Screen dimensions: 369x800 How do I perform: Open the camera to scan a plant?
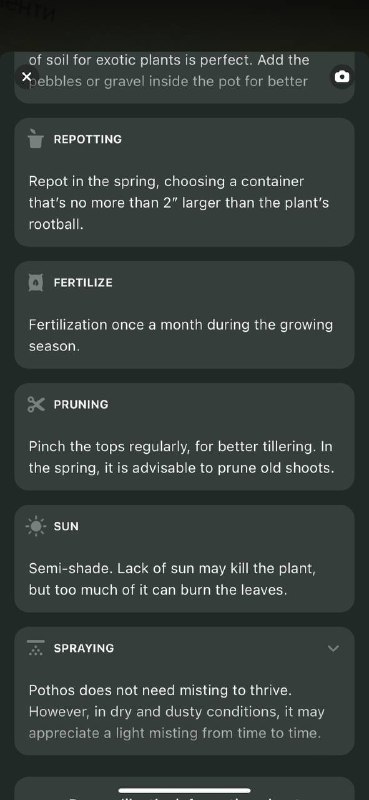pyautogui.click(x=342, y=77)
